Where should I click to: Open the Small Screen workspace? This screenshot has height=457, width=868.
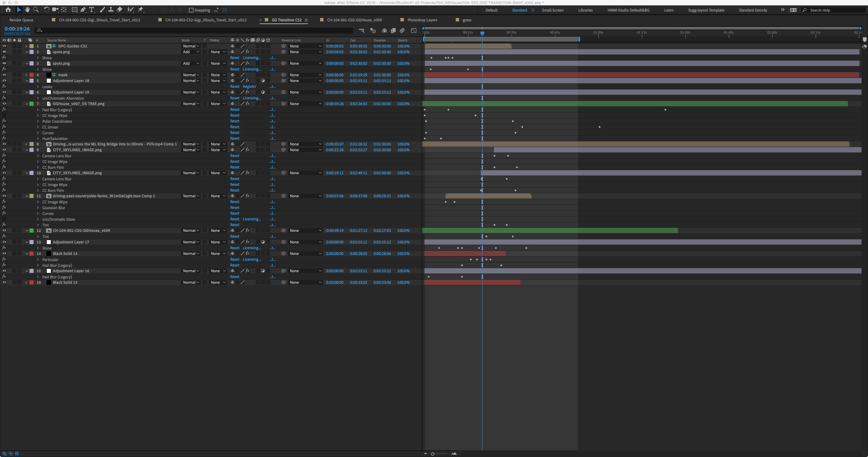click(552, 10)
